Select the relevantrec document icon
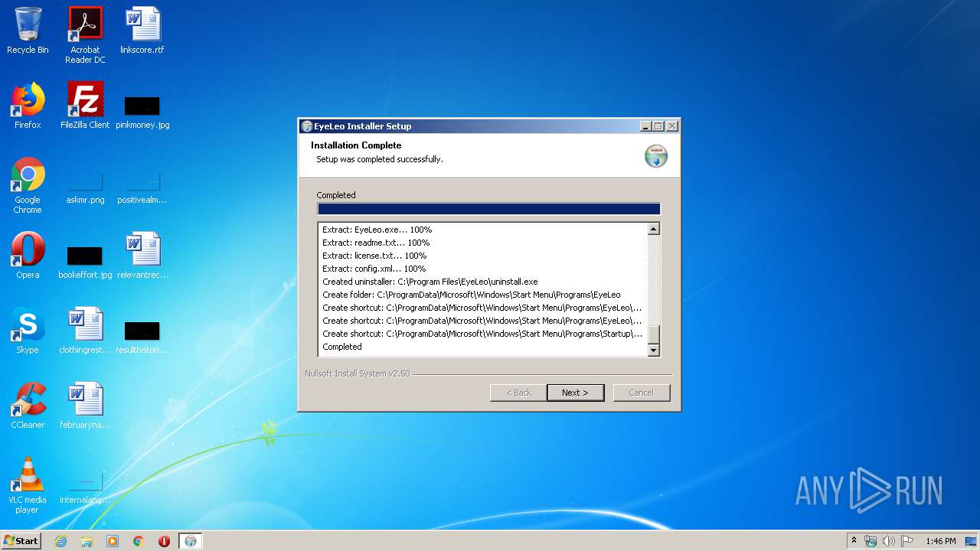 [142, 256]
